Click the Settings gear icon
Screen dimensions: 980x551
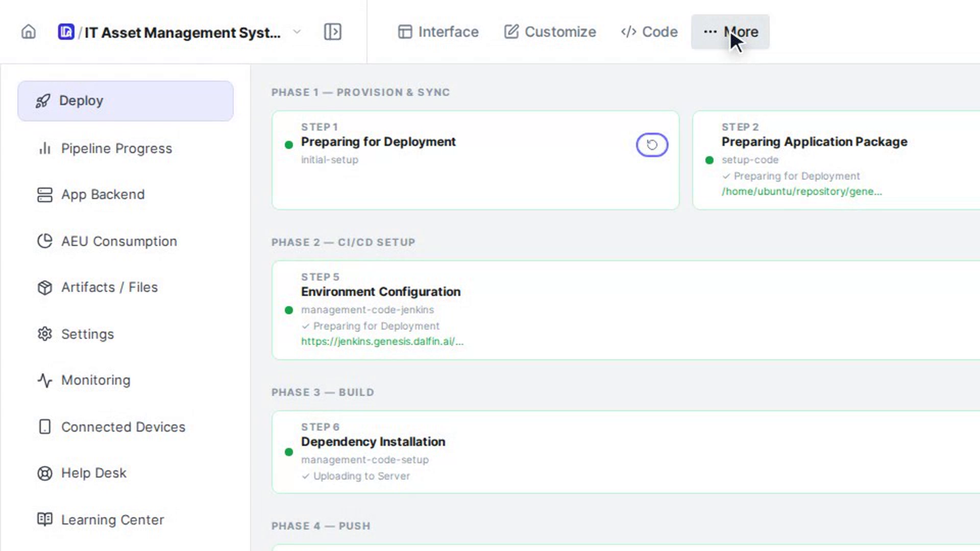tap(45, 334)
